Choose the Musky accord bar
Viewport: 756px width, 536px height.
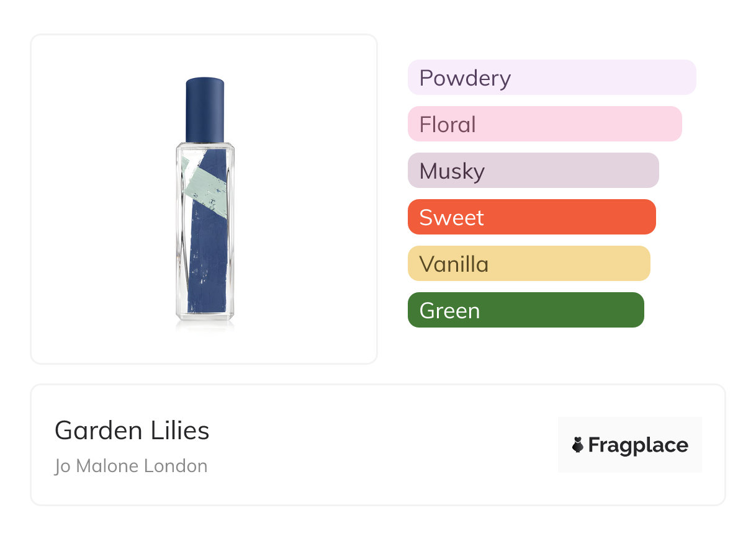point(533,171)
